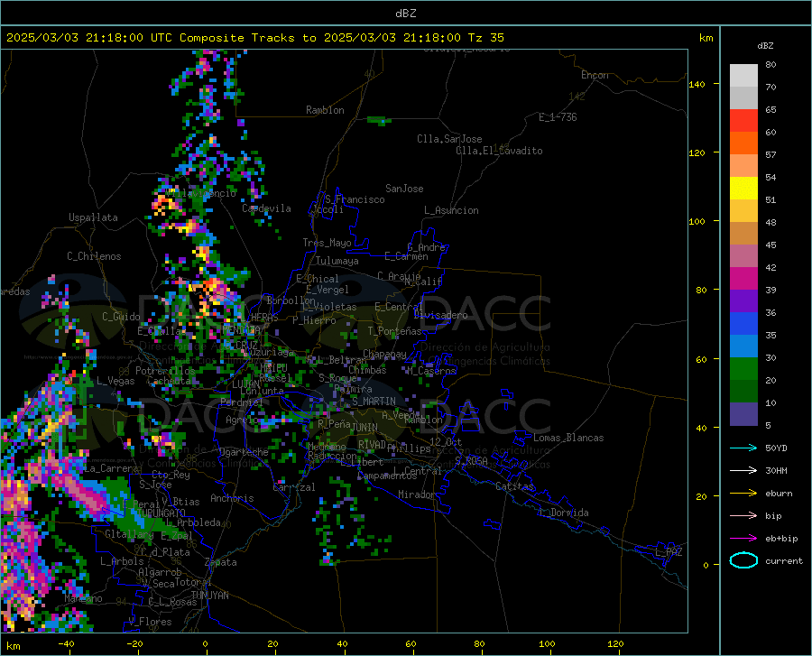
Task: Select the dark purple 5–10 dBZ swatch
Action: 743,414
